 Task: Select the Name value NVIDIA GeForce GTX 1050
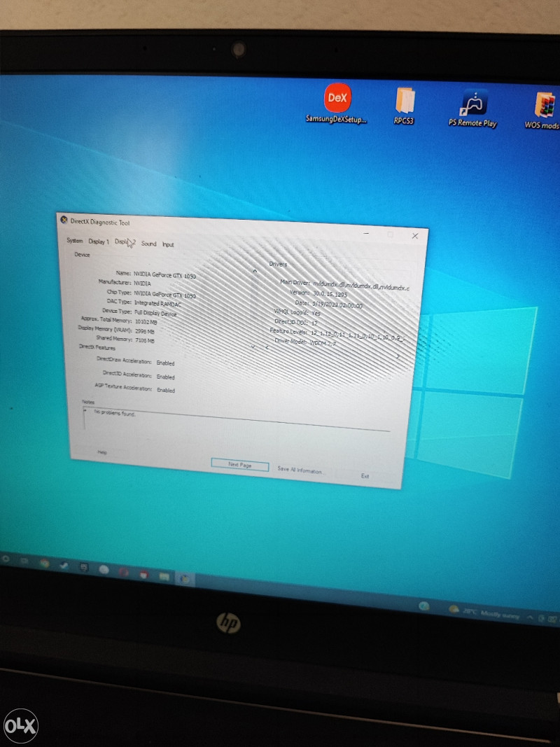coord(164,275)
